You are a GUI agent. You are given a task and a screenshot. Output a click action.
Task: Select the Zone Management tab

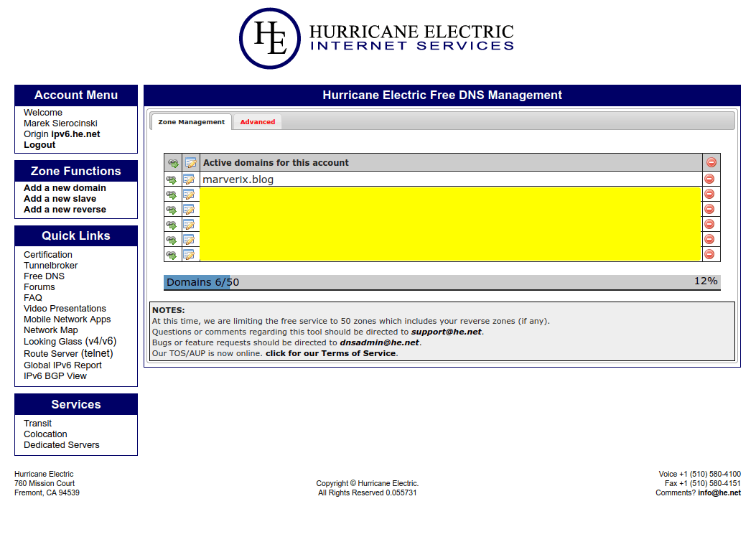click(192, 122)
